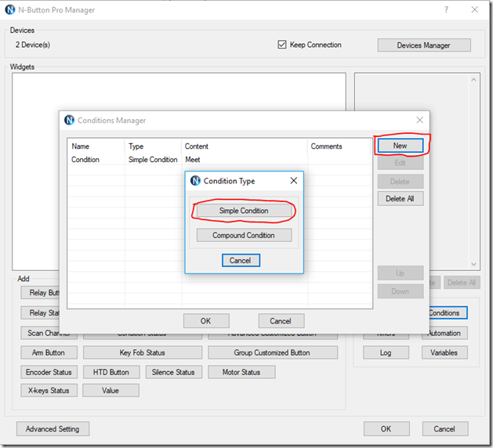The width and height of the screenshot is (493, 448).
Task: Add a Silence Status widget
Action: tap(173, 372)
